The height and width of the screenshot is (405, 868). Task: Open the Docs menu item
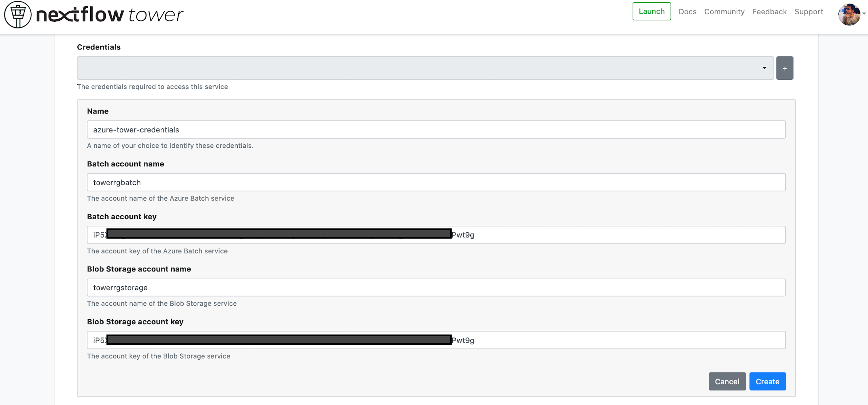[687, 12]
